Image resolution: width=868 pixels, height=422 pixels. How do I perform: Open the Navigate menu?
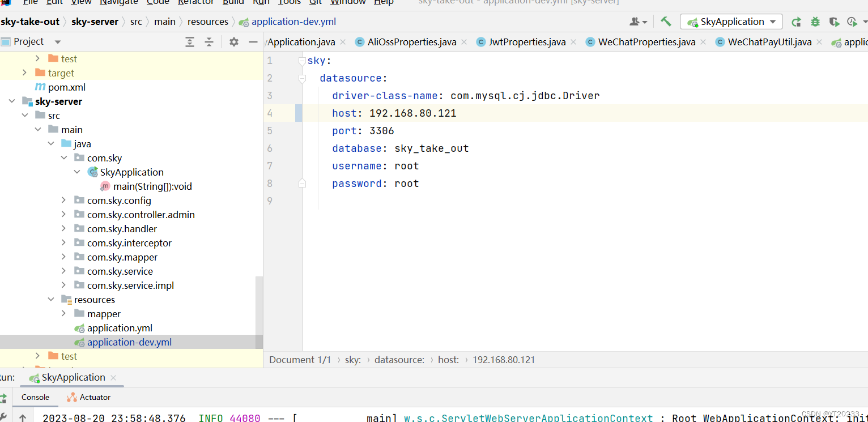(x=119, y=3)
